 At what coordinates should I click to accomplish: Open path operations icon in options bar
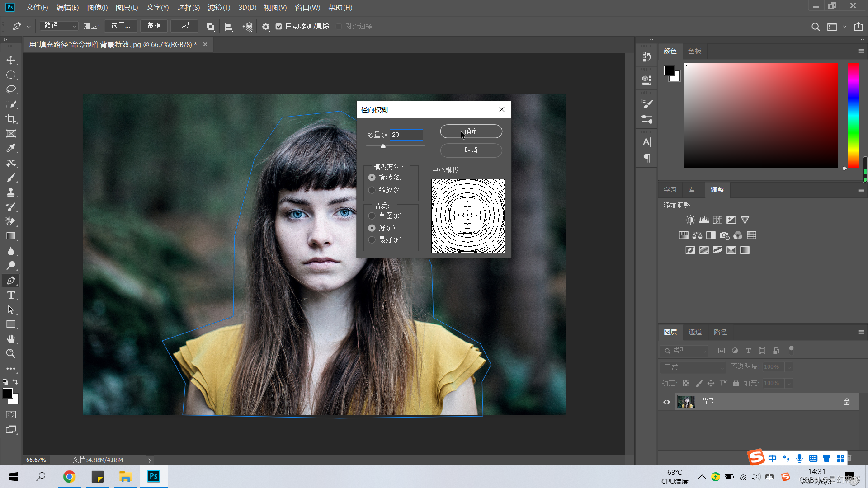click(x=210, y=27)
